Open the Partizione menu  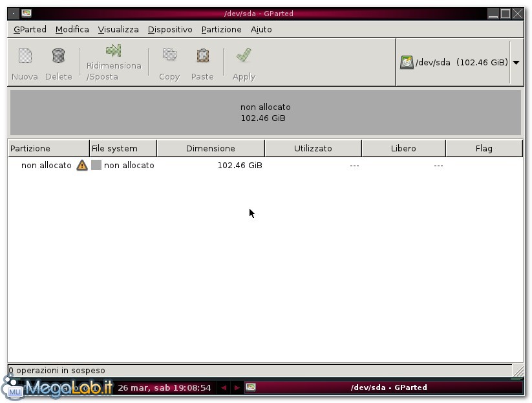(x=221, y=30)
